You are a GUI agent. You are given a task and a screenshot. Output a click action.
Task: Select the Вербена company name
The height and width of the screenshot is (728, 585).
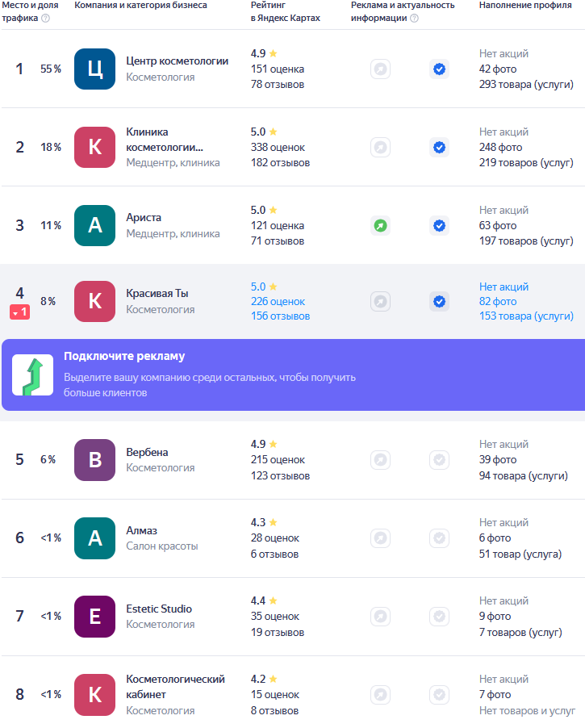148,453
